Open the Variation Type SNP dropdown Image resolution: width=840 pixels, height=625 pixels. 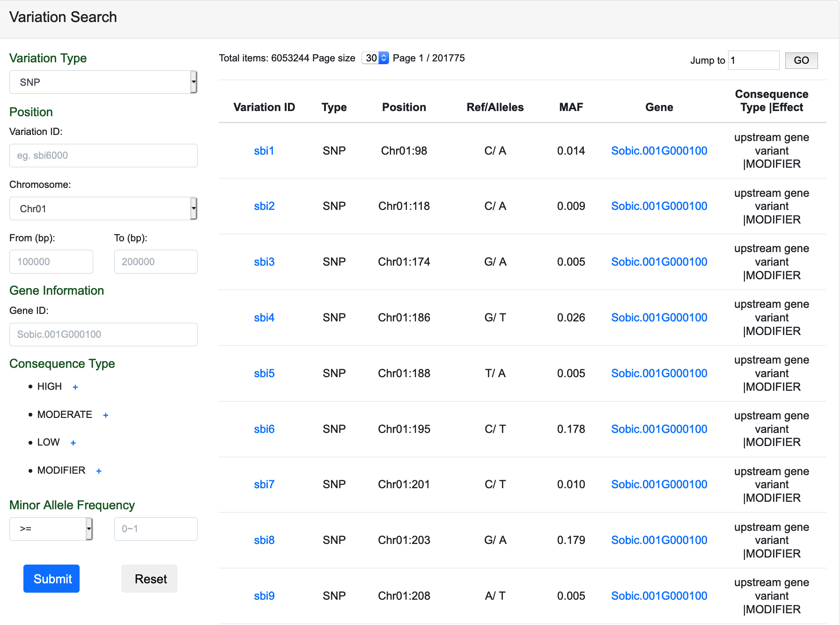coord(103,82)
